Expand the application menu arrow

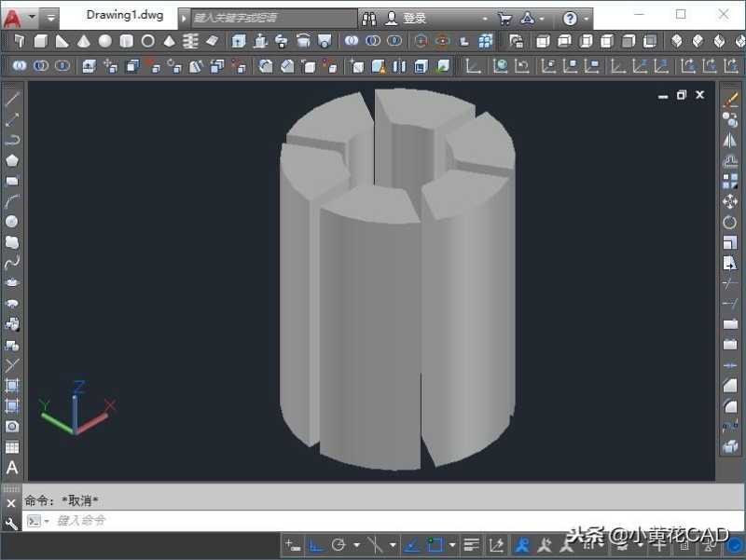point(31,15)
